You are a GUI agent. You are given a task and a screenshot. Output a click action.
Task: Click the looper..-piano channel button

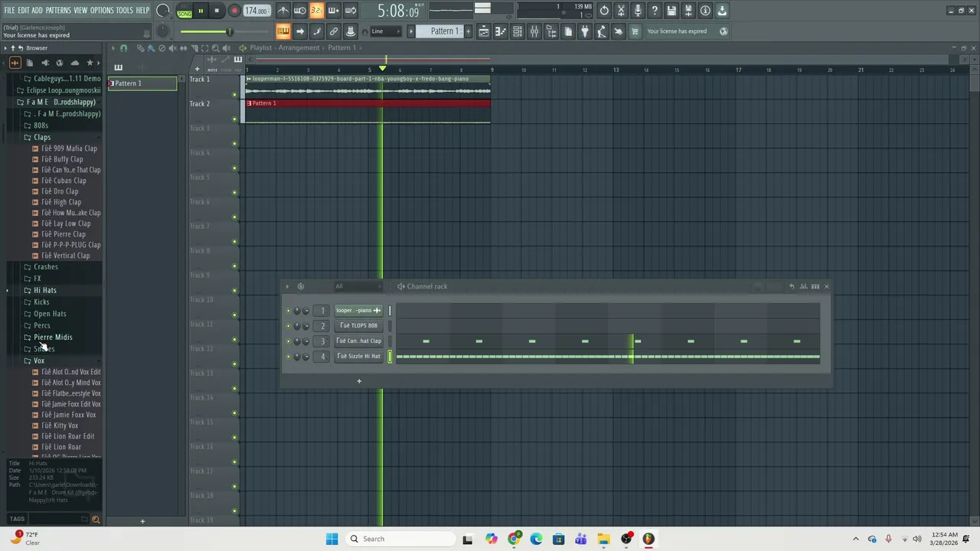358,311
